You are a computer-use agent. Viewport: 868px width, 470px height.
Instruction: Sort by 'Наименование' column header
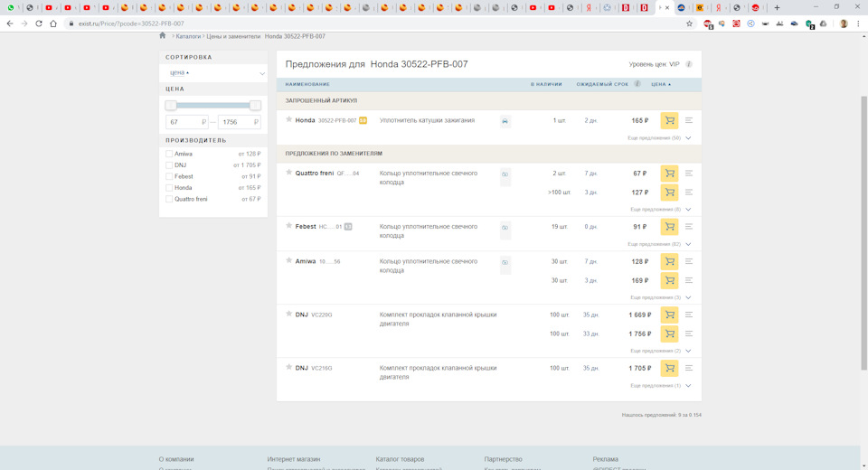coord(307,84)
